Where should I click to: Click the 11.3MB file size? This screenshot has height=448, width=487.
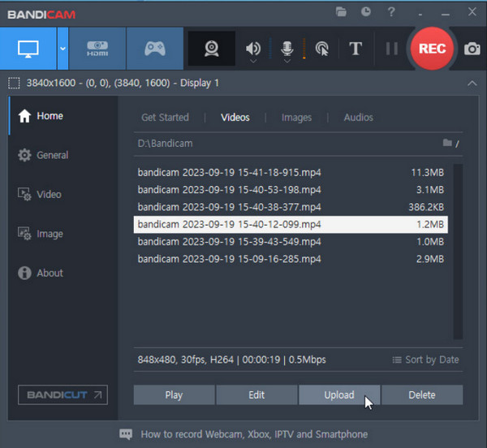[428, 173]
